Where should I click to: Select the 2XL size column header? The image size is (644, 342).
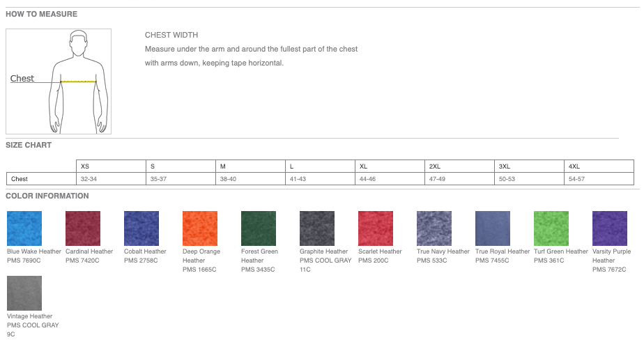pos(435,166)
